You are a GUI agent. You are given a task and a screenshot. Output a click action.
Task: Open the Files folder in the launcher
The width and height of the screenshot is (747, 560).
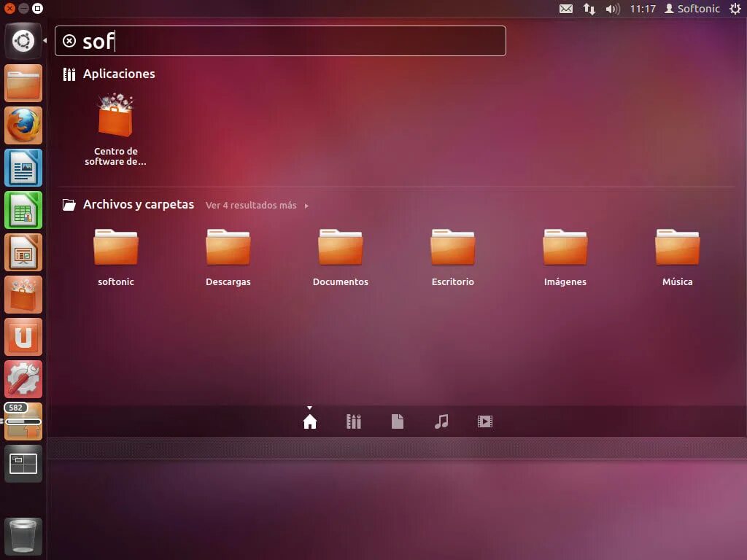point(23,83)
